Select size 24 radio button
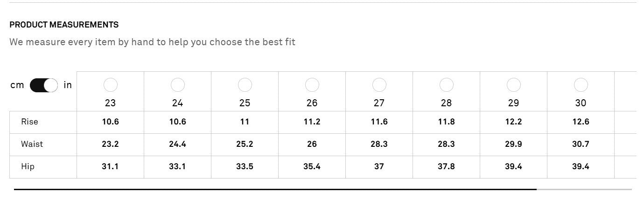 coord(178,85)
